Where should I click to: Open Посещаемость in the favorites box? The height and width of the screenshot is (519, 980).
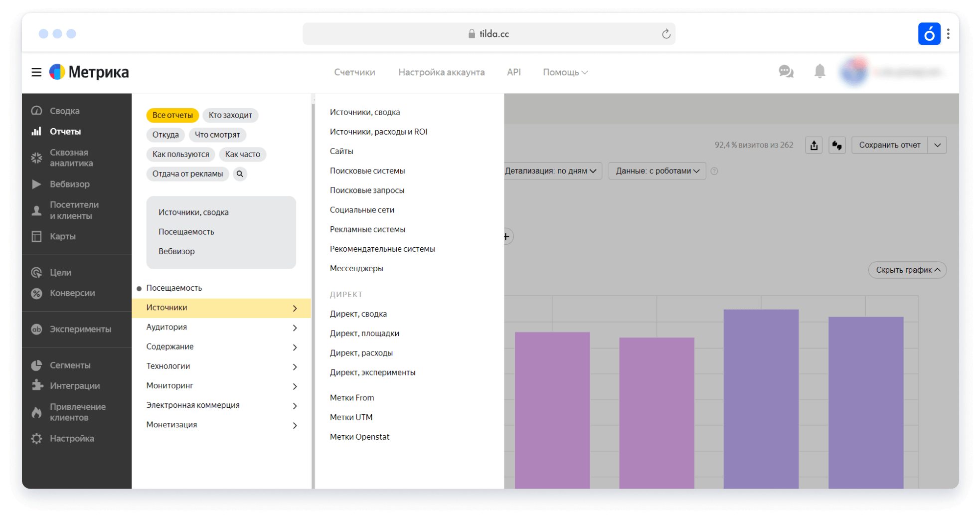click(x=186, y=232)
